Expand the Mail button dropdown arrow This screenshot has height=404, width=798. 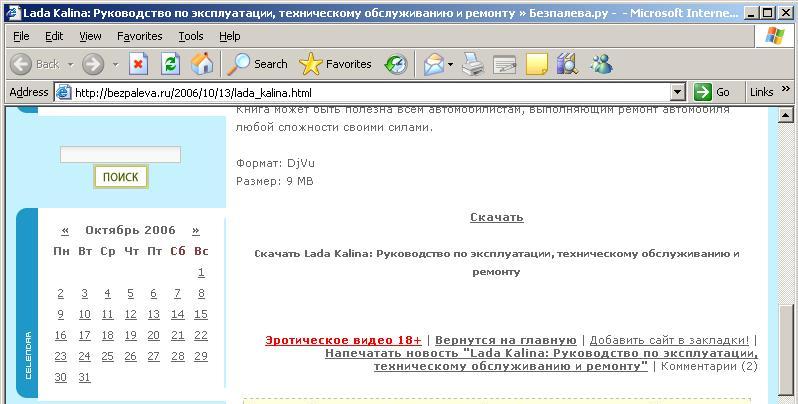pyautogui.click(x=450, y=64)
